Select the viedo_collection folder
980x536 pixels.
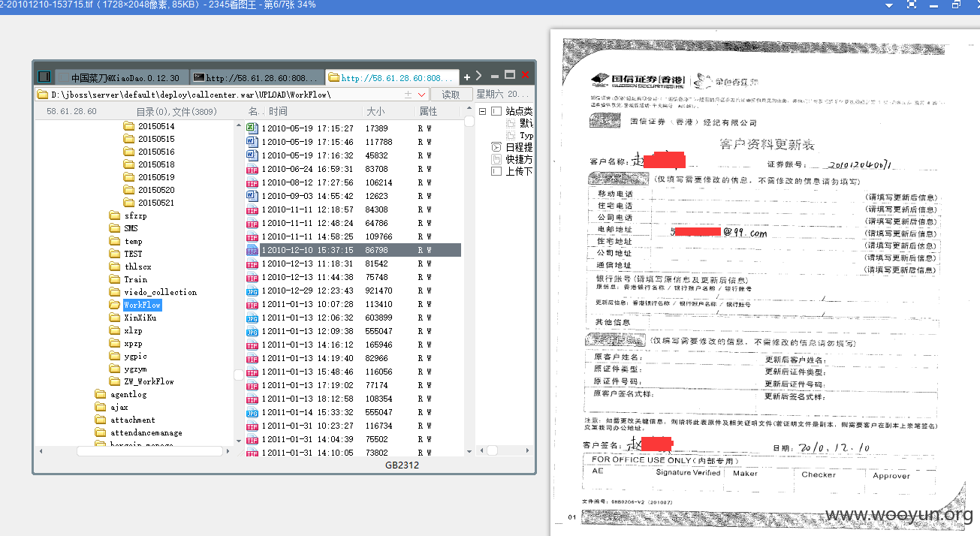click(x=153, y=292)
